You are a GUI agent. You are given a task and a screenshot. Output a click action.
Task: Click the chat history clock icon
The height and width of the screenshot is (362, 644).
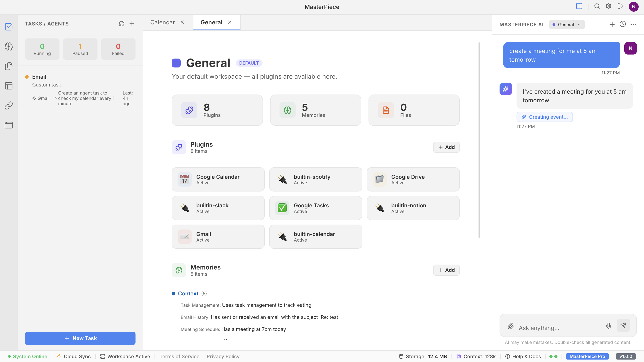click(x=623, y=24)
